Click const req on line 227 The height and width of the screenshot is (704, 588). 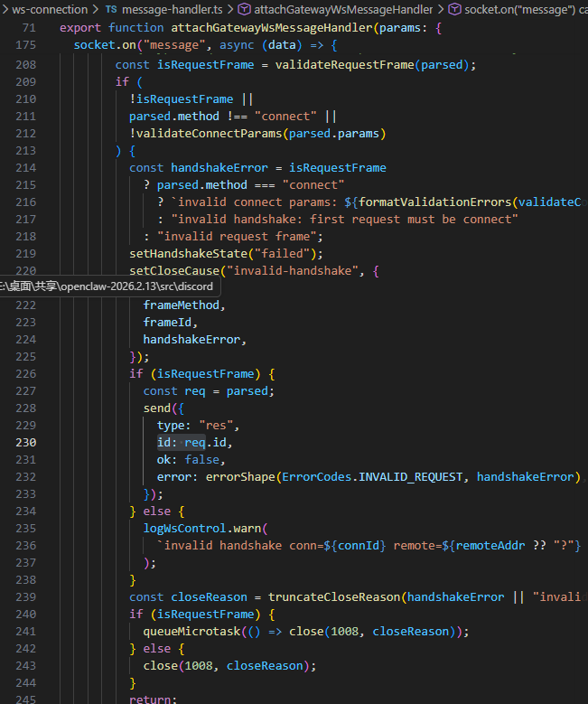coord(173,391)
